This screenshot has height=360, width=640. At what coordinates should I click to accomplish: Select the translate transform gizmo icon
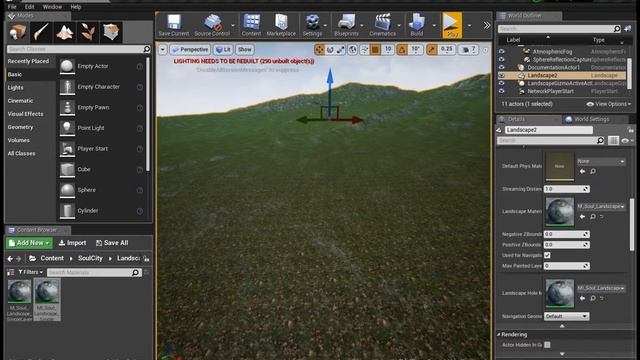pos(319,50)
